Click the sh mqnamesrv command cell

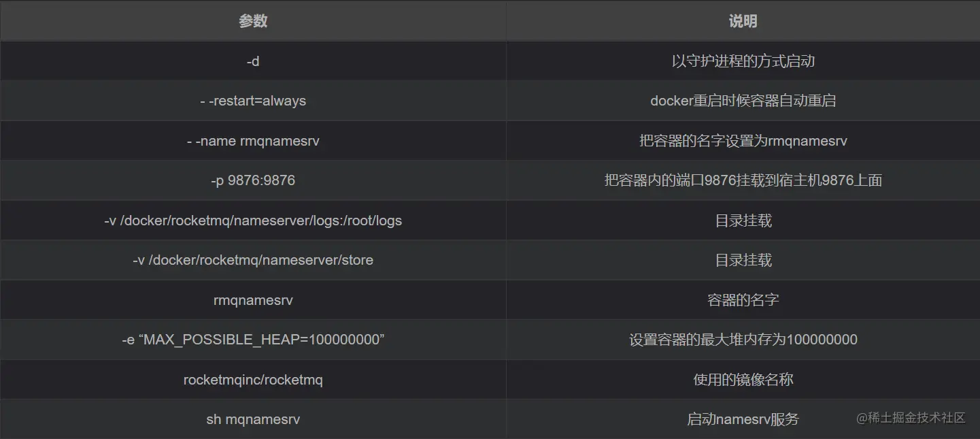pos(253,419)
